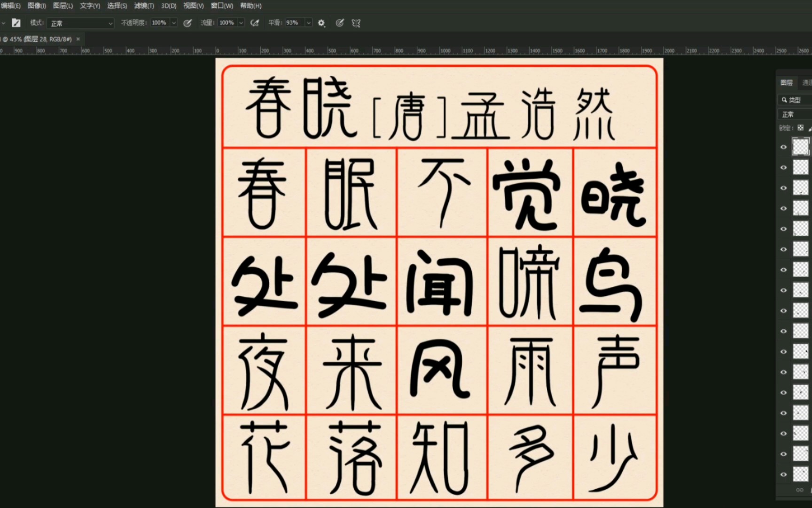812x508 pixels.
Task: Open the 类型 layer filter dropdown
Action: click(x=795, y=99)
